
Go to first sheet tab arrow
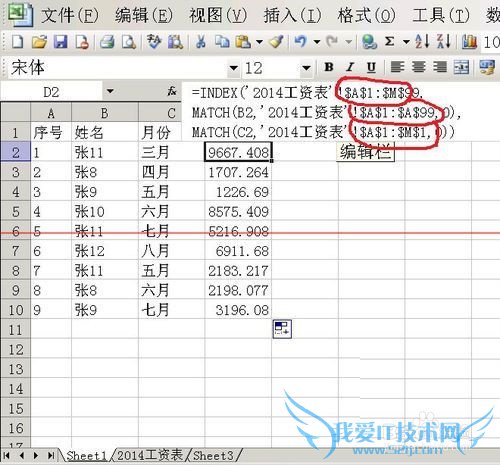pos(6,455)
